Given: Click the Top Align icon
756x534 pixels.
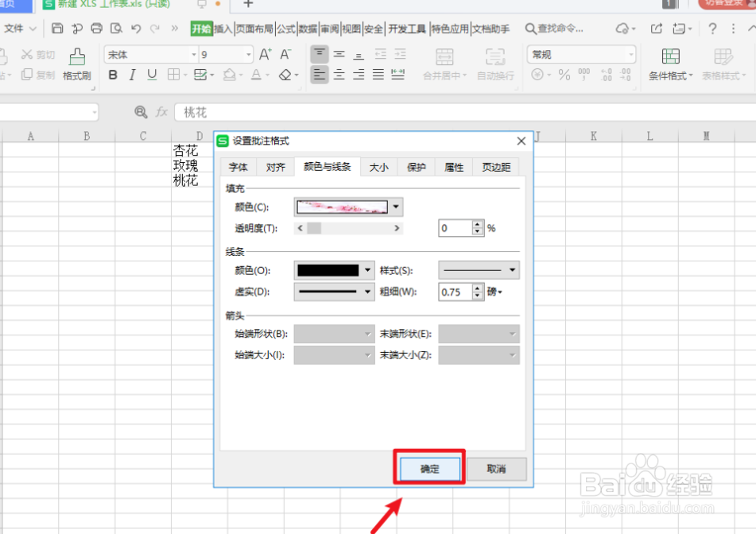Looking at the screenshot, I should tap(320, 54).
